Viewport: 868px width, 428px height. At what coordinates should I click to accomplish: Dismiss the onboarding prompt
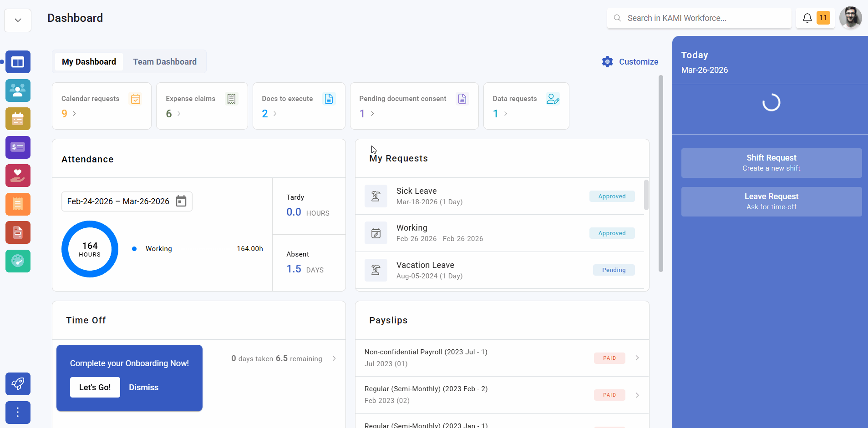pyautogui.click(x=144, y=388)
